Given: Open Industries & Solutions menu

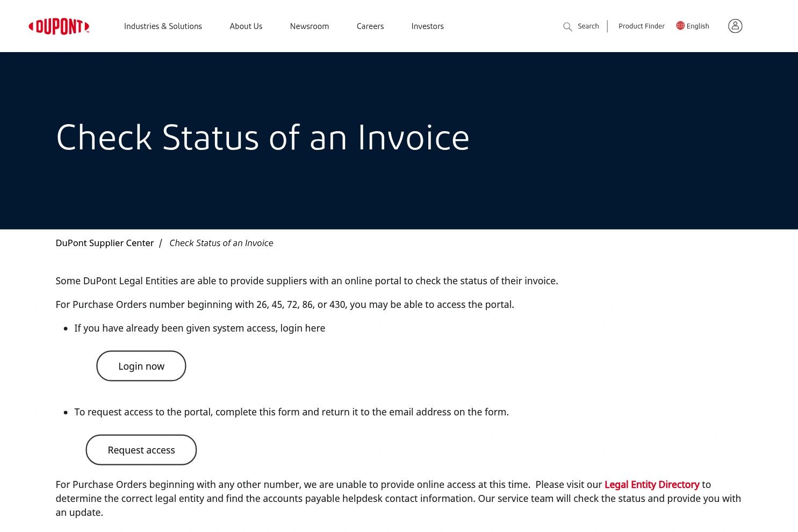Looking at the screenshot, I should click(x=163, y=26).
